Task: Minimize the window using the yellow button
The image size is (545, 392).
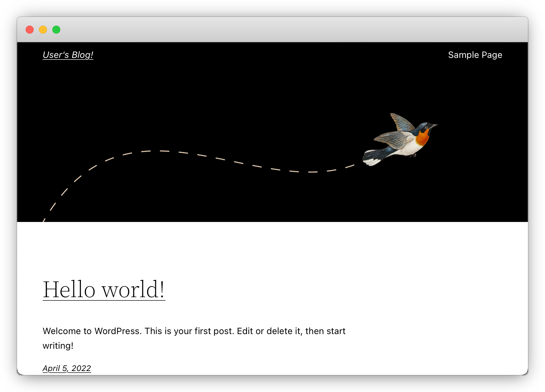Action: 43,30
